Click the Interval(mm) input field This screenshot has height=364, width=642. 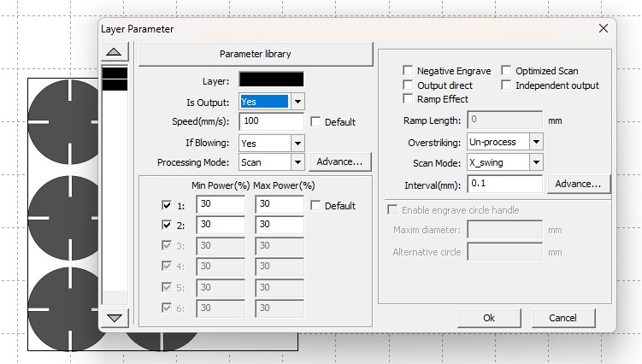pyautogui.click(x=505, y=184)
